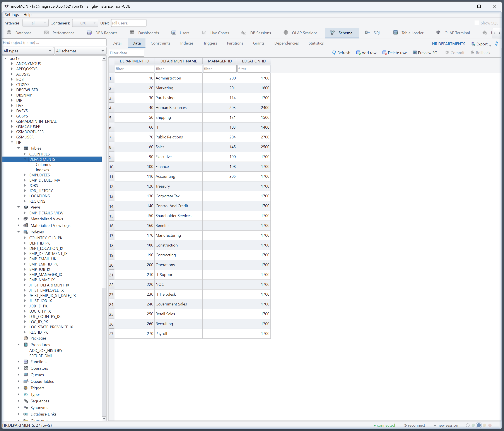The width and height of the screenshot is (504, 431).
Task: Click the User filter field
Action: [128, 23]
